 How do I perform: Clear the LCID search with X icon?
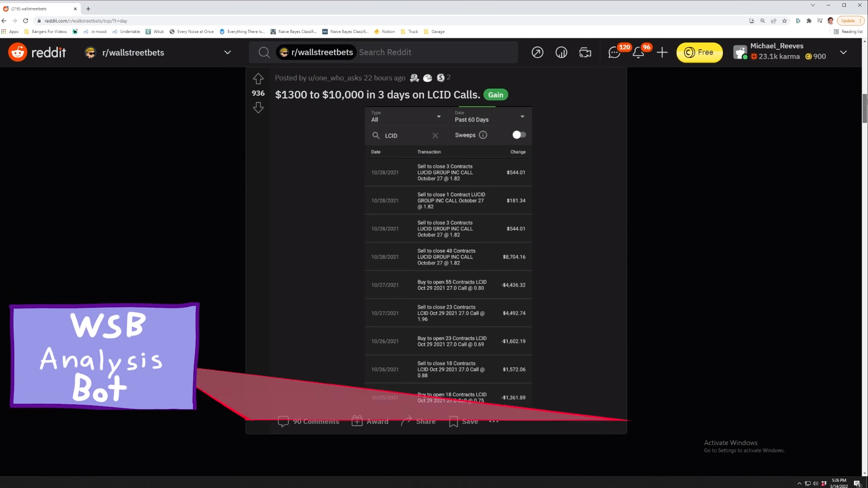tap(435, 136)
